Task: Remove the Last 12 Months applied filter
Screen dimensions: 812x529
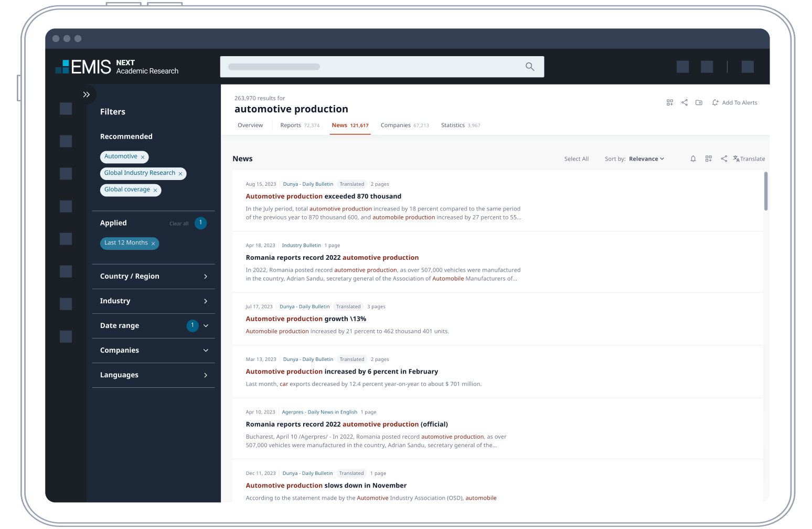Action: (x=153, y=244)
